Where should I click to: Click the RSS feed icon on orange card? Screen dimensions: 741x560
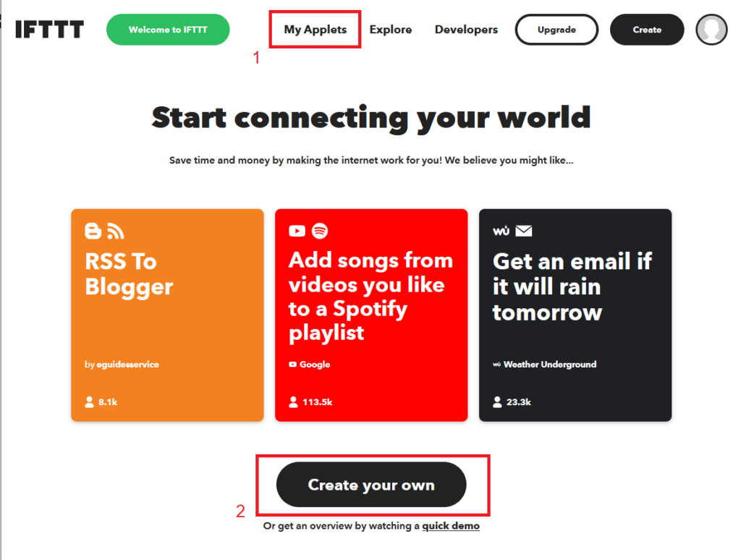click(115, 231)
